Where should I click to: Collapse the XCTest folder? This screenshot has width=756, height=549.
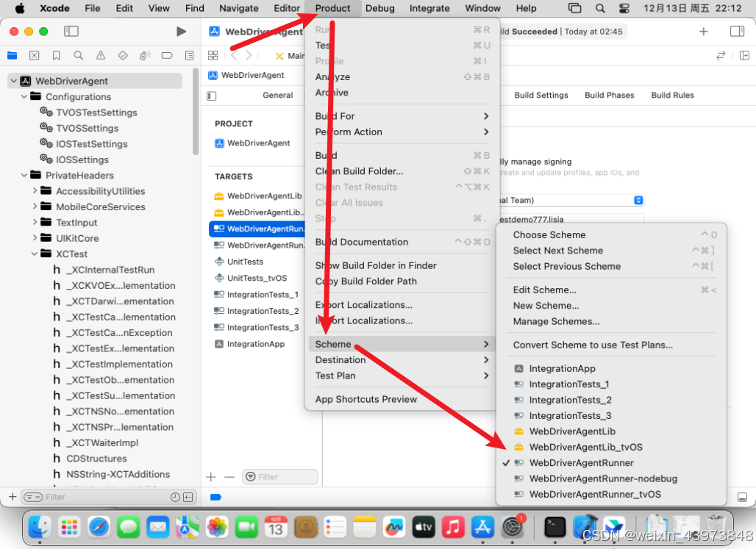coord(35,254)
